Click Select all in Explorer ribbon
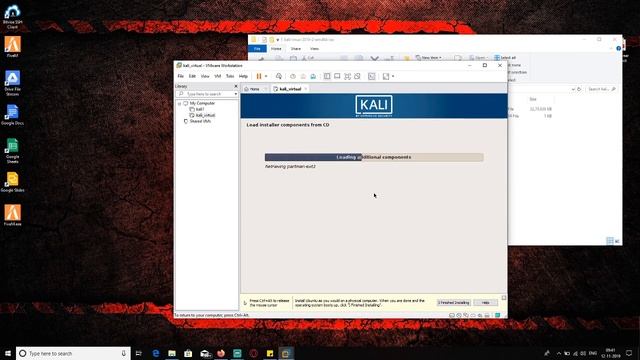This screenshot has height=360, width=640. [505, 58]
